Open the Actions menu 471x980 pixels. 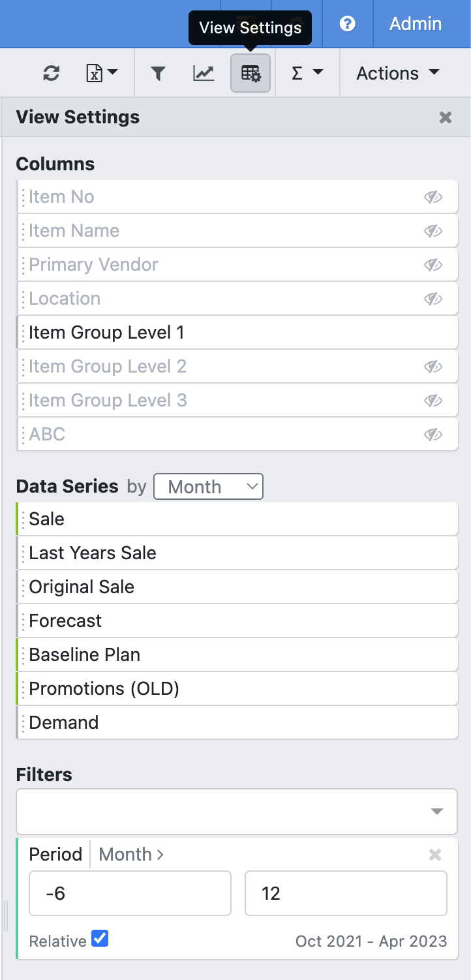397,74
